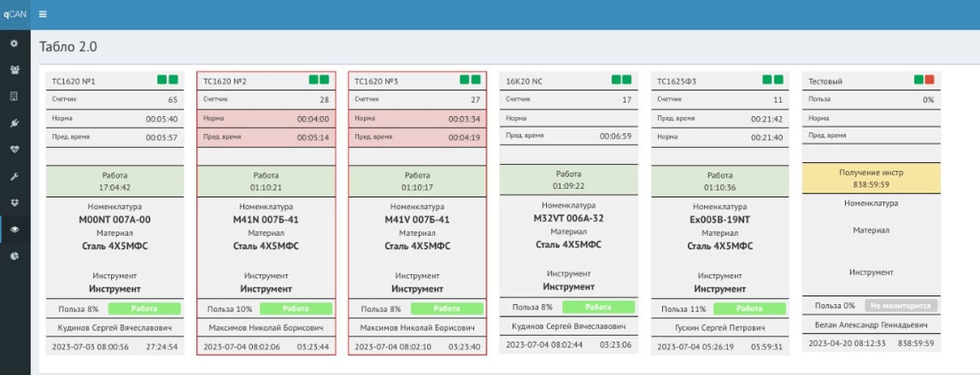Click the wrench icon in sidebar
The width and height of the screenshot is (980, 375).
coord(15,176)
